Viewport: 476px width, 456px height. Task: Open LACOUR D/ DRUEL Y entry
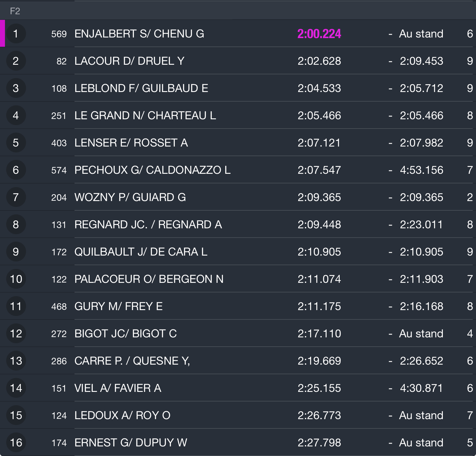pyautogui.click(x=129, y=61)
